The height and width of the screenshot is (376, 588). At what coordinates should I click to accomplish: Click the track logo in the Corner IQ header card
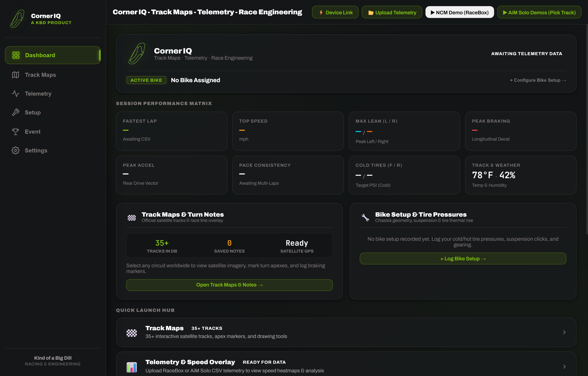click(137, 54)
